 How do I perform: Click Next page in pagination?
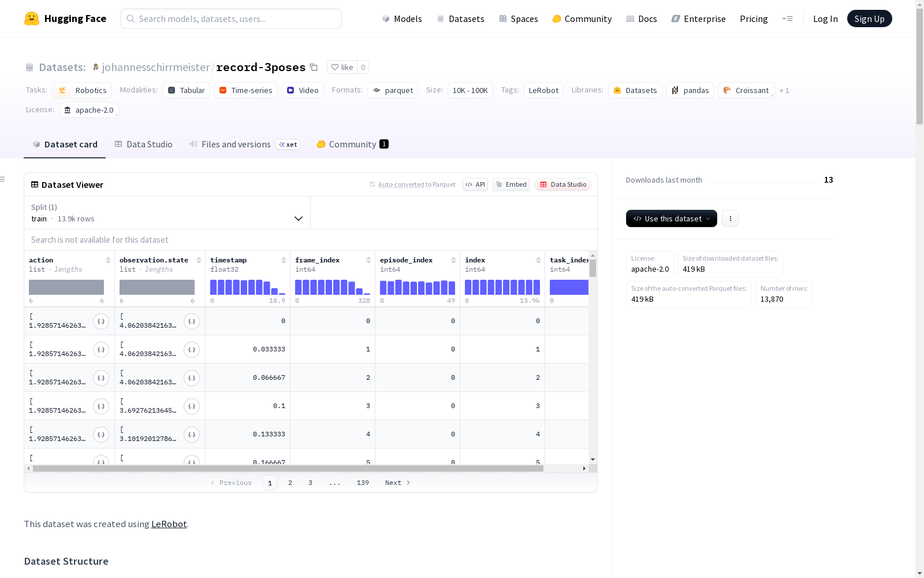(398, 483)
